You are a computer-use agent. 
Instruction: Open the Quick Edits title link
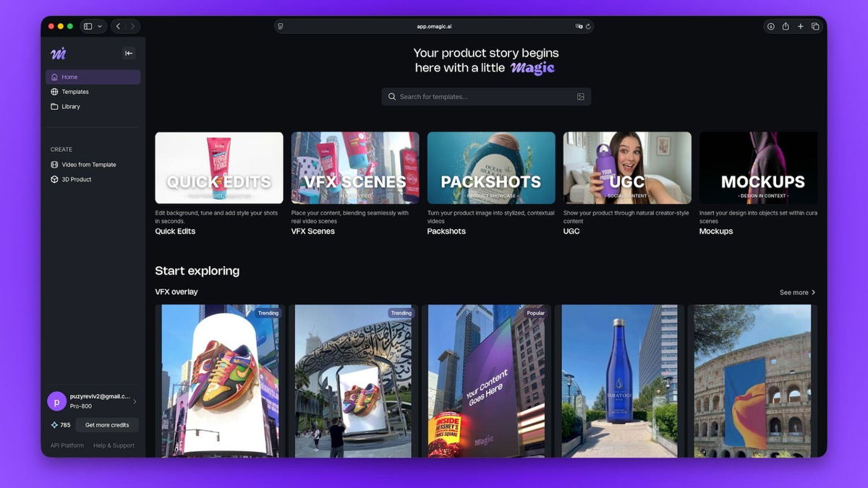pos(175,231)
